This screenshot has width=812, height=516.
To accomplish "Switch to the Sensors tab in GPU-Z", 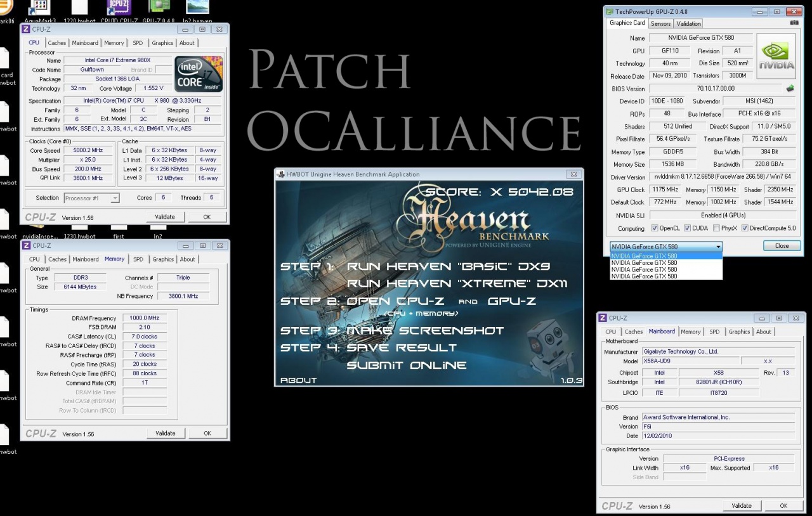I will point(660,23).
